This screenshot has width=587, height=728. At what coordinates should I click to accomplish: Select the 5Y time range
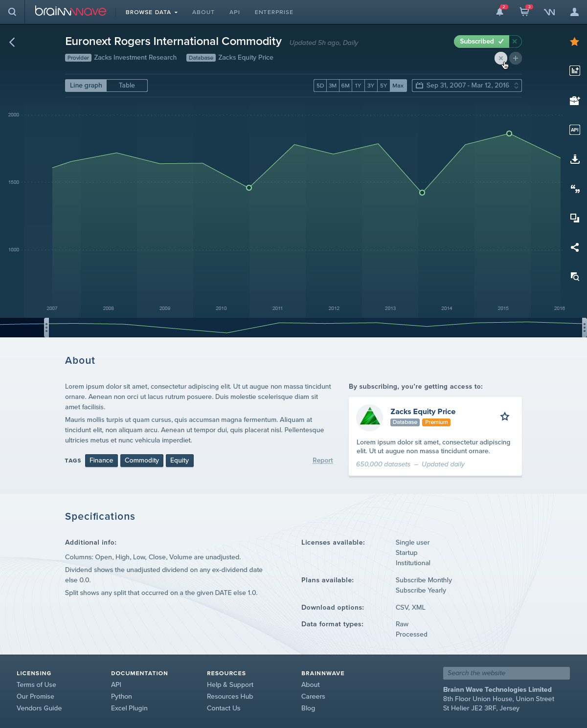click(384, 86)
